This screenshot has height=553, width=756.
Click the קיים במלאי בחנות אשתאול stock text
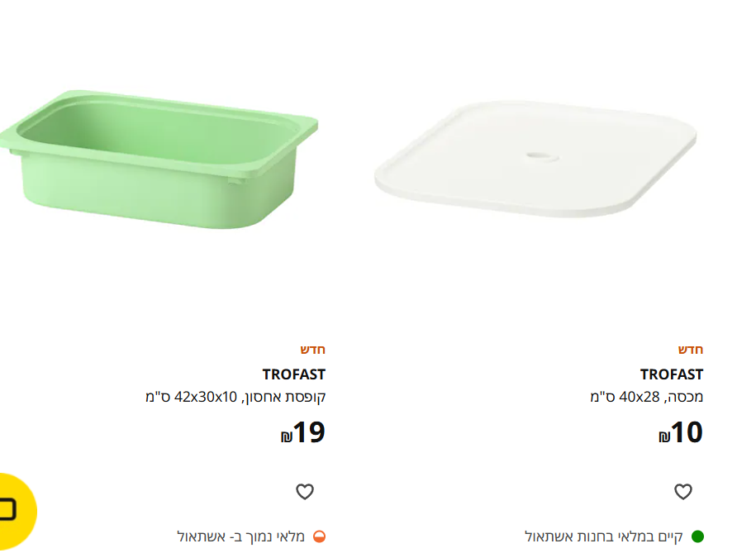[603, 536]
